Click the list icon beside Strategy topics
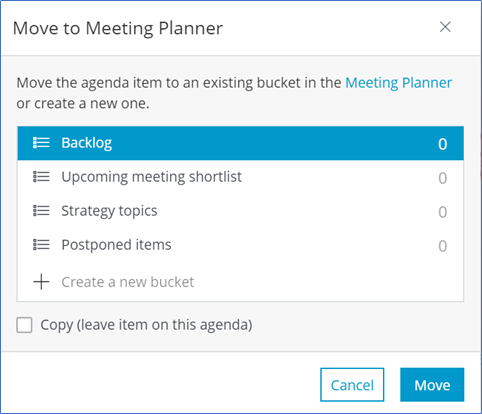The height and width of the screenshot is (414, 482). click(41, 211)
